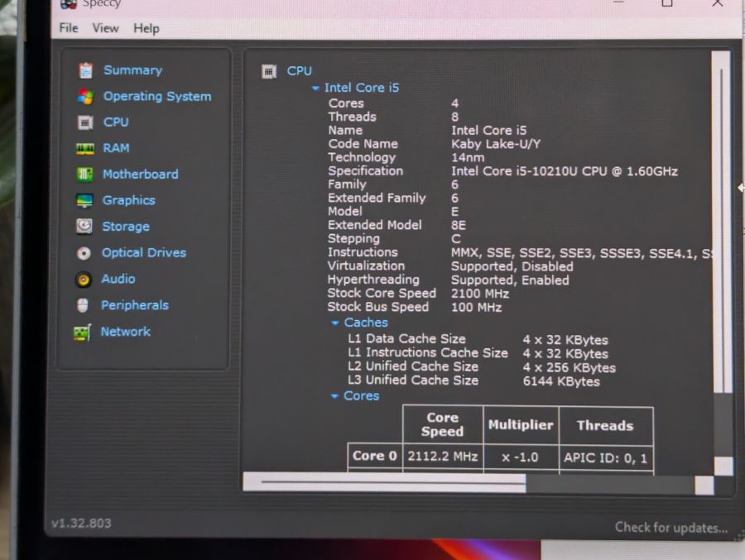Switch to Optical Drives section
This screenshot has width=745, height=560.
(x=144, y=252)
